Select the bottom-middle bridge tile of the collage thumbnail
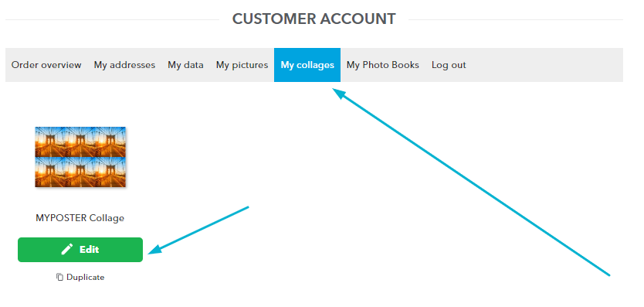Screen dimensions: 644x307 coord(80,172)
